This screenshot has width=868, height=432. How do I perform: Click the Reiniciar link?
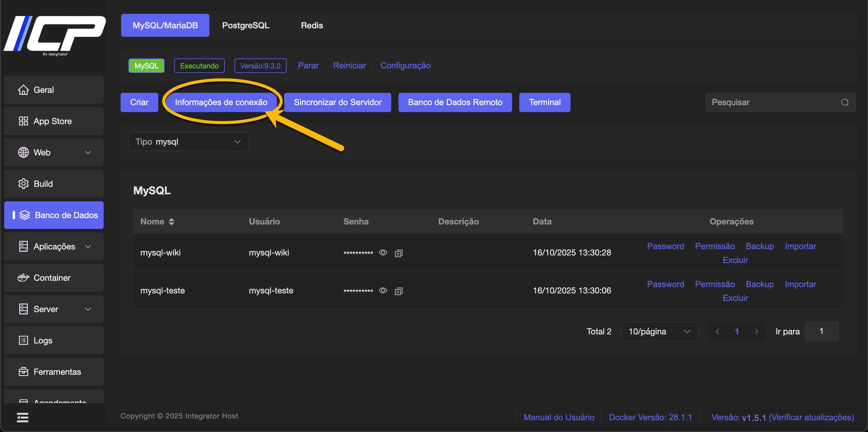(x=349, y=66)
